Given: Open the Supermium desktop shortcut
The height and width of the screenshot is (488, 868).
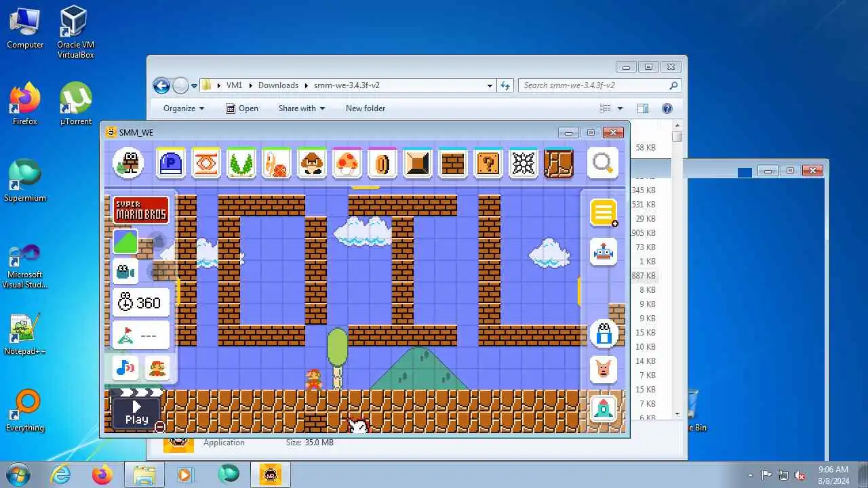Looking at the screenshot, I should pos(25,181).
